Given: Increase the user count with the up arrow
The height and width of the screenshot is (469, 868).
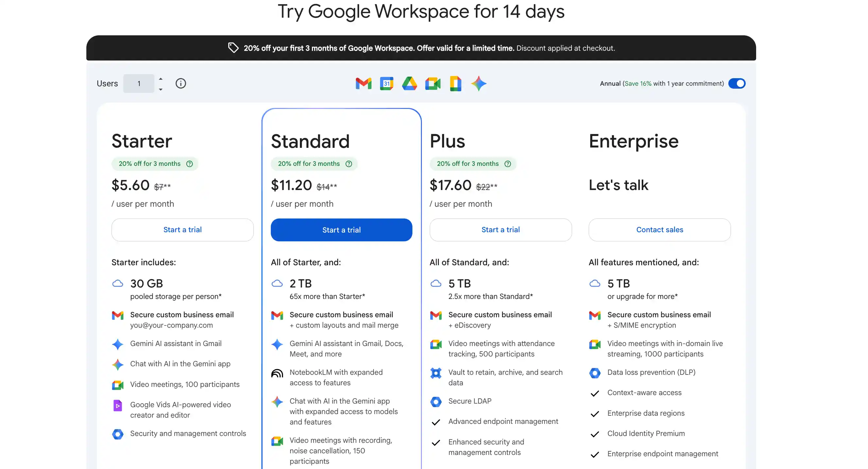Looking at the screenshot, I should (161, 79).
